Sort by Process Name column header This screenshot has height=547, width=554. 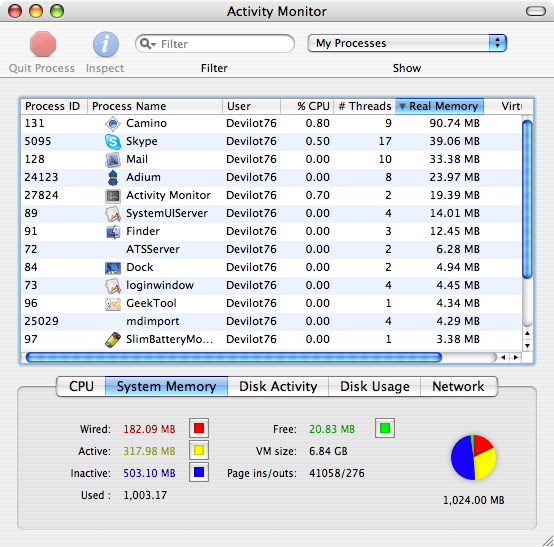point(155,106)
